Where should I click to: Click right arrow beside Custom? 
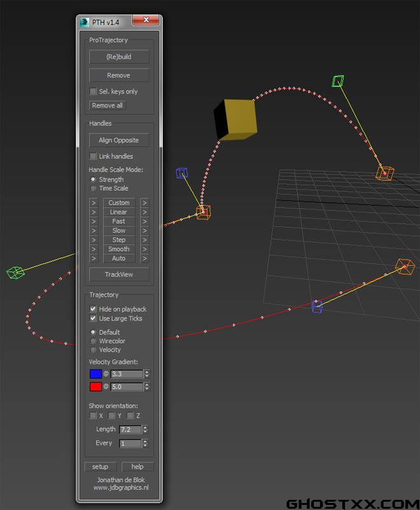pos(144,203)
